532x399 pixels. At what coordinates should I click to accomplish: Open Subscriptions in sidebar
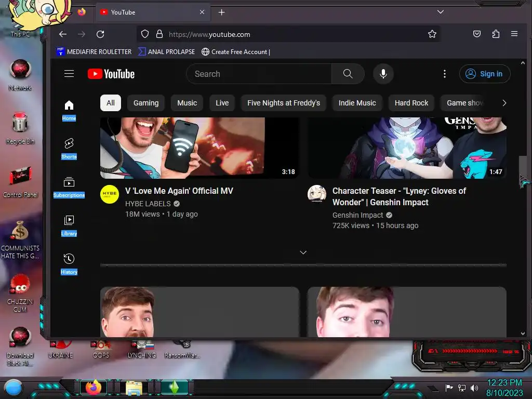(69, 188)
